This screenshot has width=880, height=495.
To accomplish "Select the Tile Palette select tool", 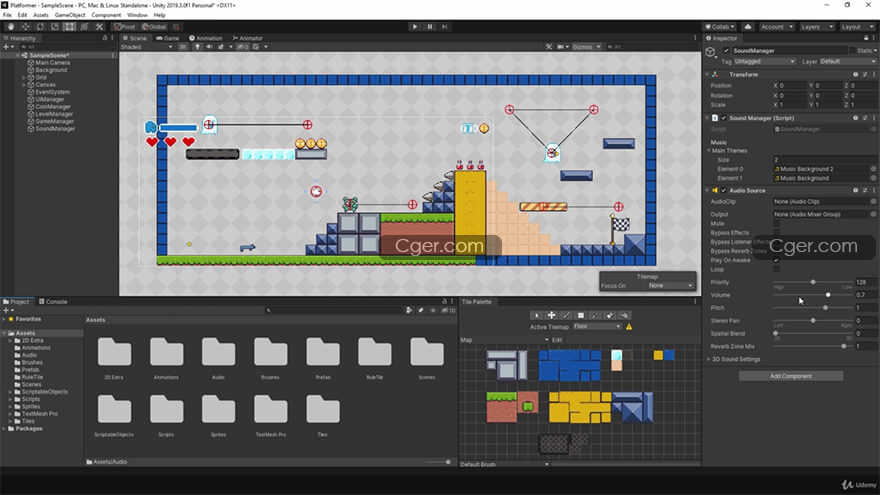I will pos(537,315).
